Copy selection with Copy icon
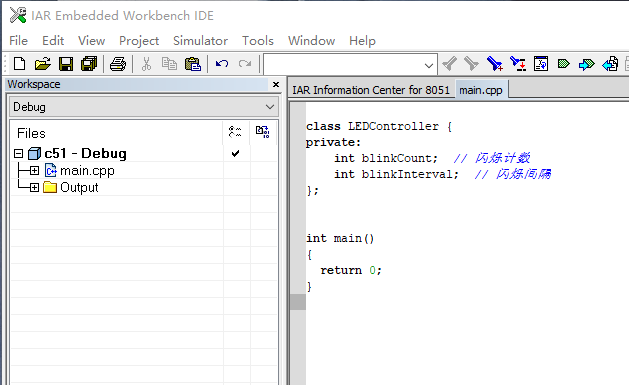629x385 pixels. pyautogui.click(x=169, y=64)
